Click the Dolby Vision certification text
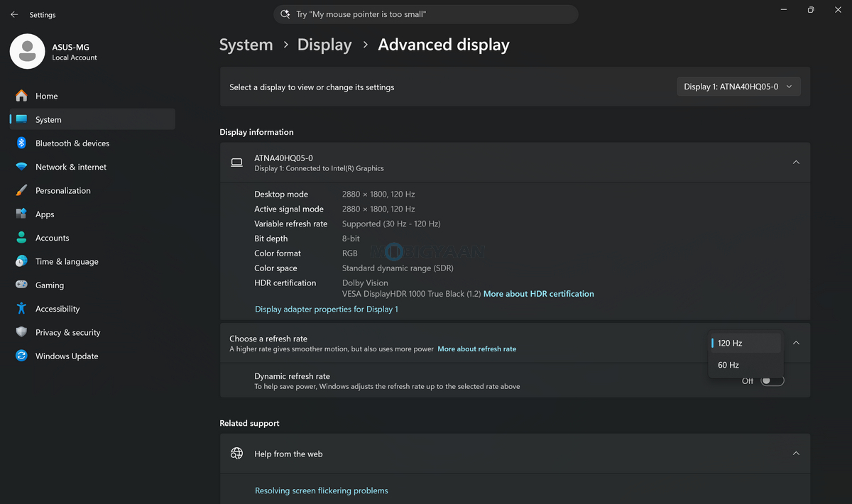The width and height of the screenshot is (852, 504). click(x=365, y=283)
